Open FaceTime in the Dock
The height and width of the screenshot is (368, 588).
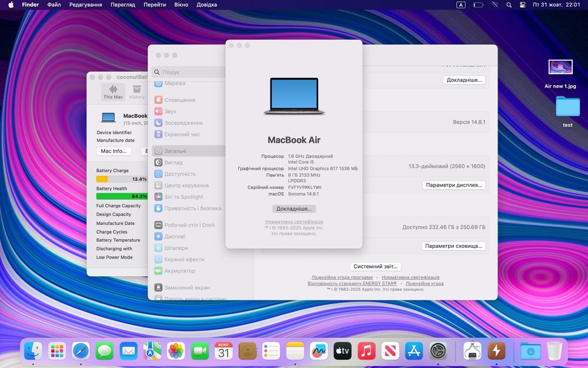(x=200, y=351)
